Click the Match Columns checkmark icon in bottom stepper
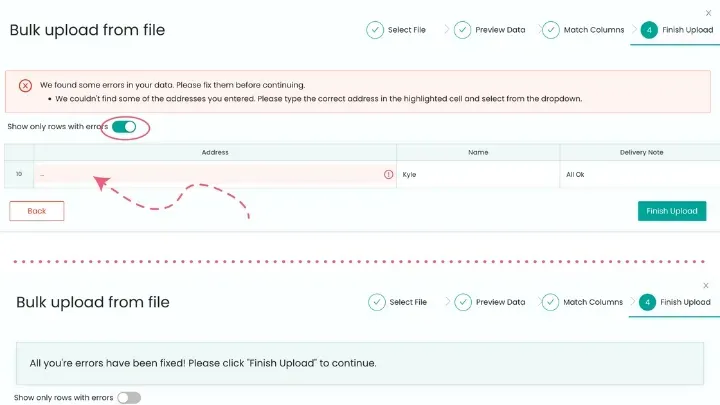 click(550, 302)
